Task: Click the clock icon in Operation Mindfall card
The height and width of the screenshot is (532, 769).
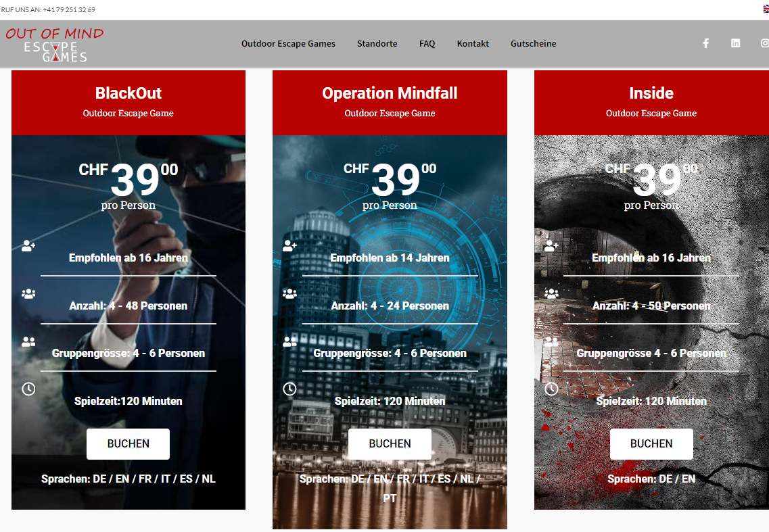Action: tap(289, 389)
